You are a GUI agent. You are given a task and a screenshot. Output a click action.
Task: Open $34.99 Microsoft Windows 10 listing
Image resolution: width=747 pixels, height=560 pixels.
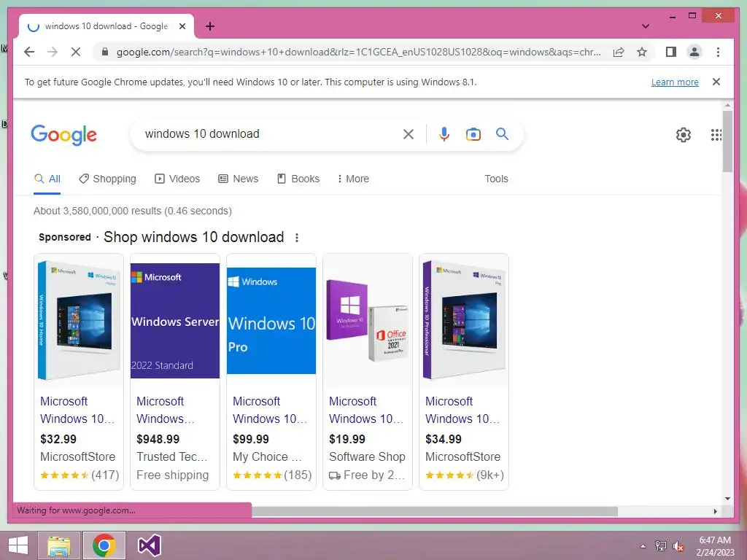(462, 410)
